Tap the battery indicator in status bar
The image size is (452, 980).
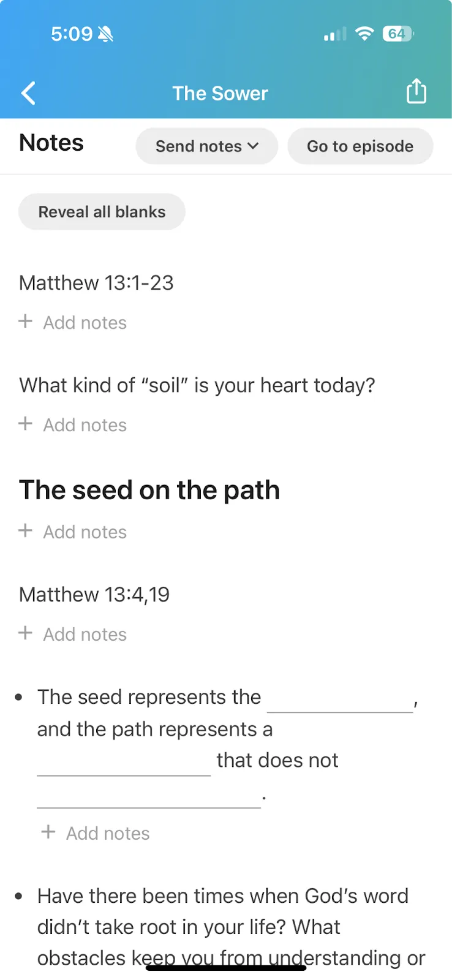tap(397, 34)
